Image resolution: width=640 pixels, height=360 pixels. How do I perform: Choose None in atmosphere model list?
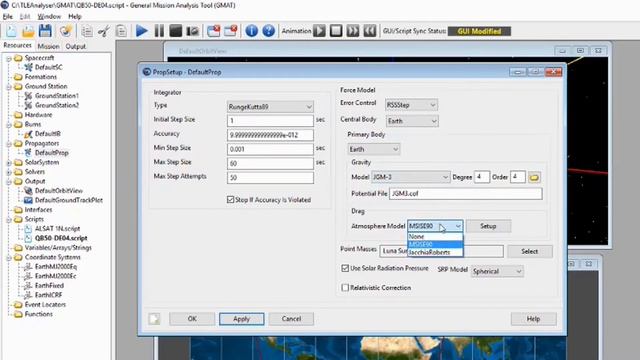435,236
